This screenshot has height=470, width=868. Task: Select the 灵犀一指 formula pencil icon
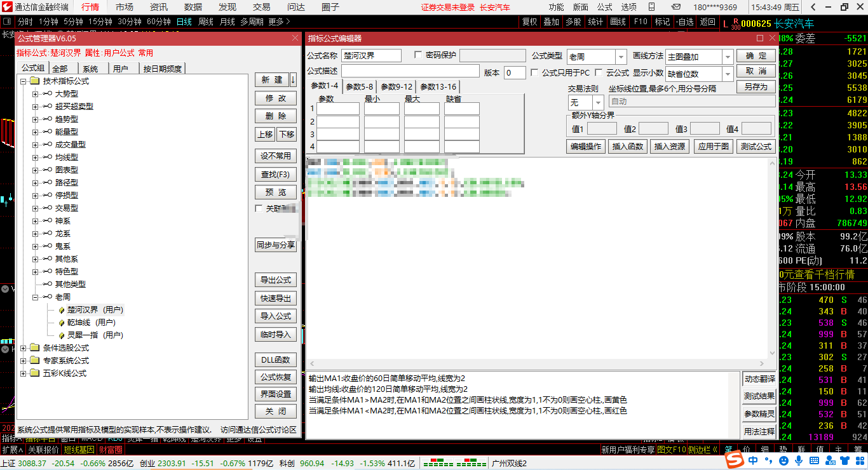tap(61, 335)
